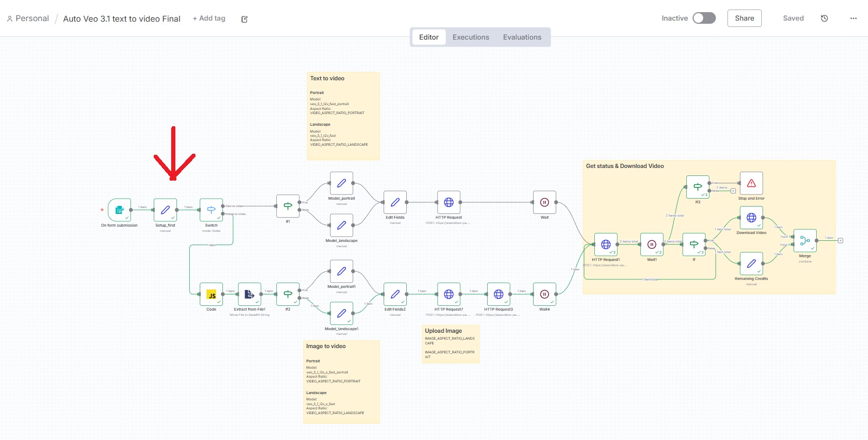Click the plus connector on If3 output
868x440 pixels.
(x=733, y=191)
